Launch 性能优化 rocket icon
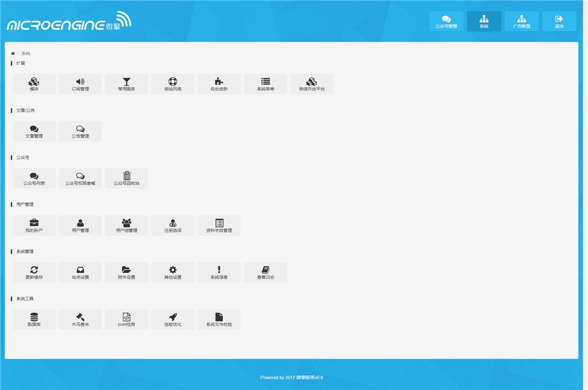 click(173, 317)
